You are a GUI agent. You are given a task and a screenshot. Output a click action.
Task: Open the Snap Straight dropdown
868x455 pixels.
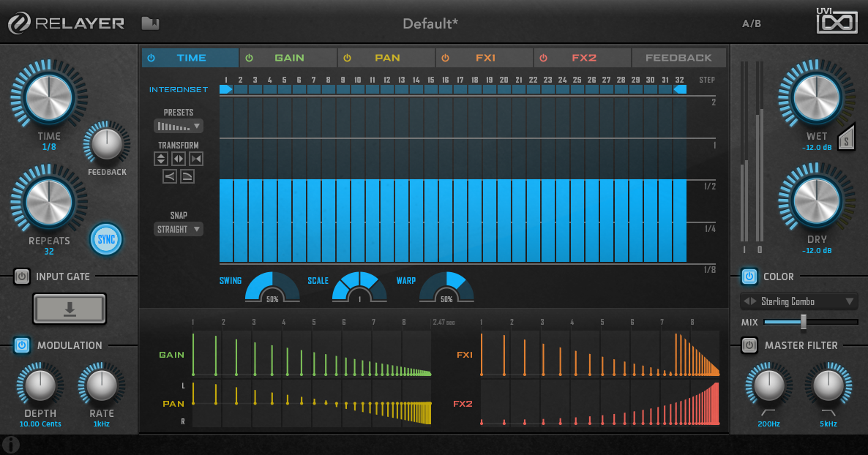coord(179,229)
